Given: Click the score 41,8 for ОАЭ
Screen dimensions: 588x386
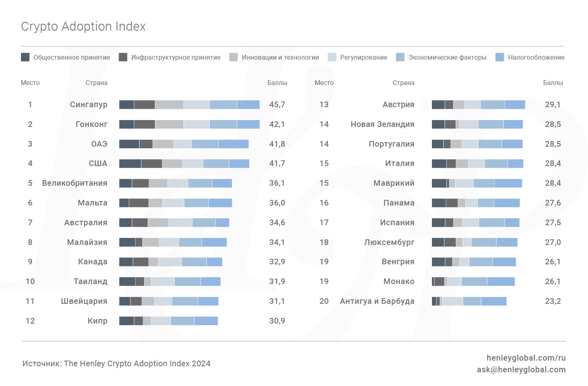Looking at the screenshot, I should 277,144.
